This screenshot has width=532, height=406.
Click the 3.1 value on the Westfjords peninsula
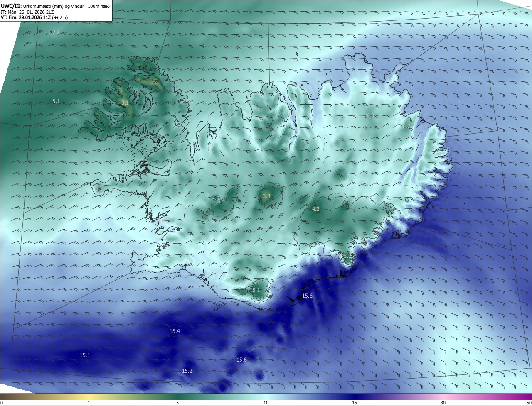(x=125, y=102)
